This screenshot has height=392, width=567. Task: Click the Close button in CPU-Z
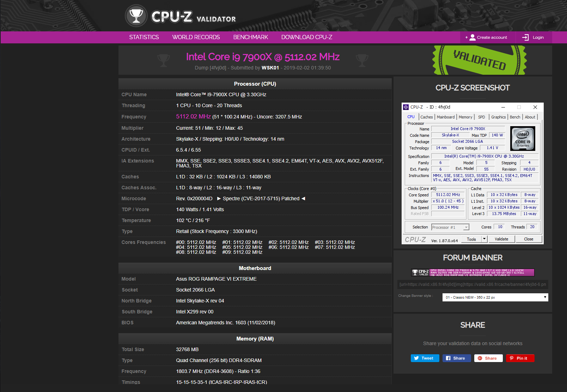point(529,239)
